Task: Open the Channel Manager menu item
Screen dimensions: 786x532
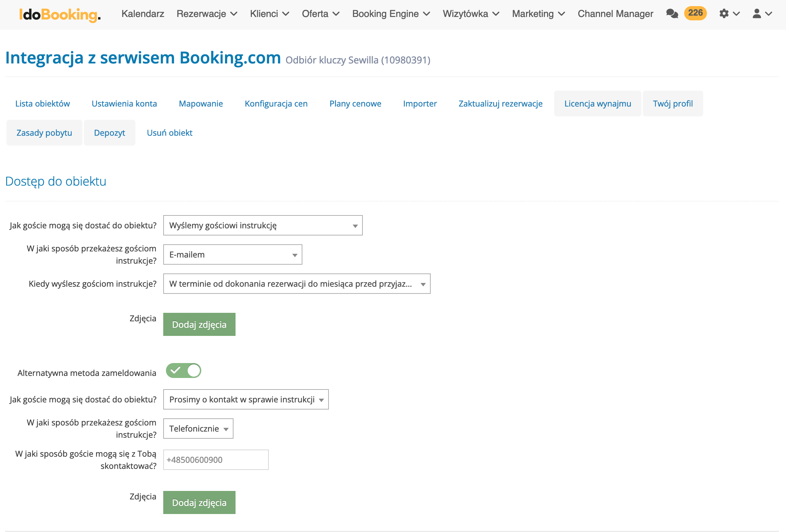Action: (x=615, y=14)
